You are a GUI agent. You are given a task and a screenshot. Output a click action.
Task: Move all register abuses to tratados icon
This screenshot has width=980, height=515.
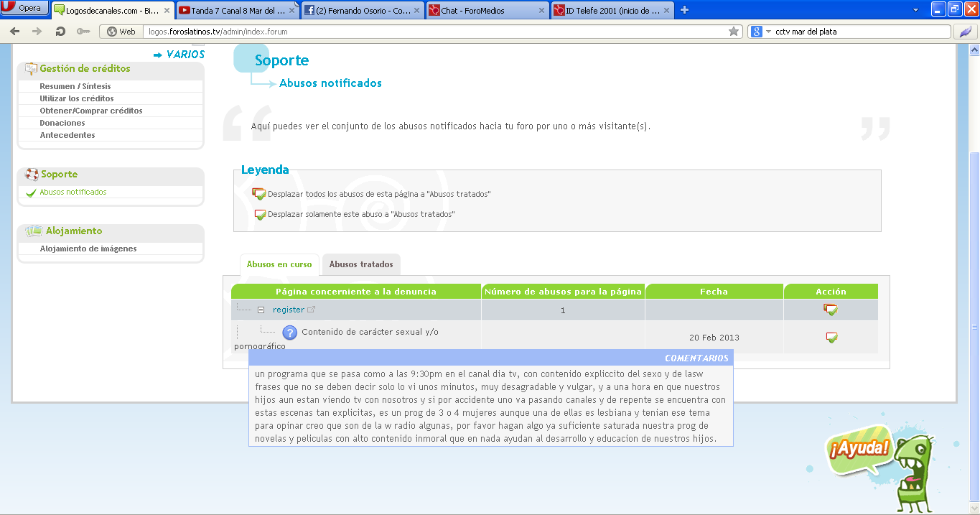(x=831, y=310)
